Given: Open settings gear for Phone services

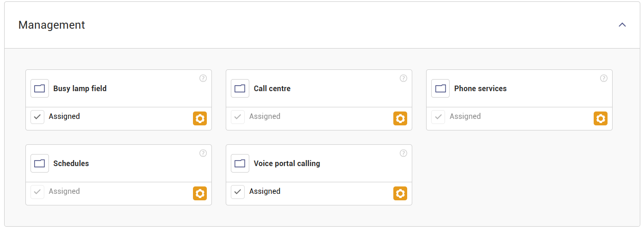Looking at the screenshot, I should pyautogui.click(x=601, y=118).
